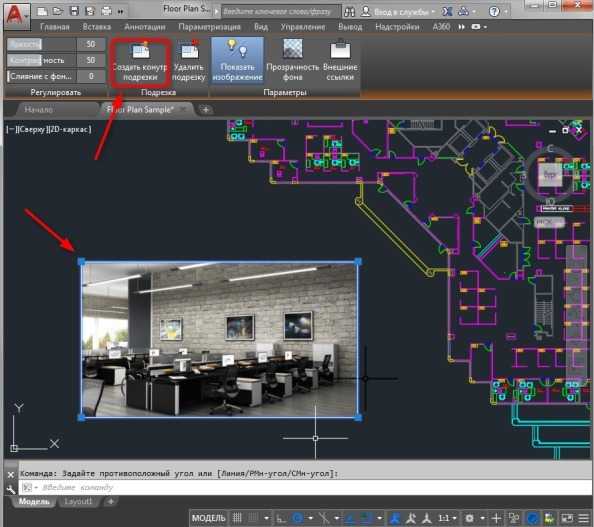
Task: Open the Аннотации ribbon tab
Action: coord(145,27)
